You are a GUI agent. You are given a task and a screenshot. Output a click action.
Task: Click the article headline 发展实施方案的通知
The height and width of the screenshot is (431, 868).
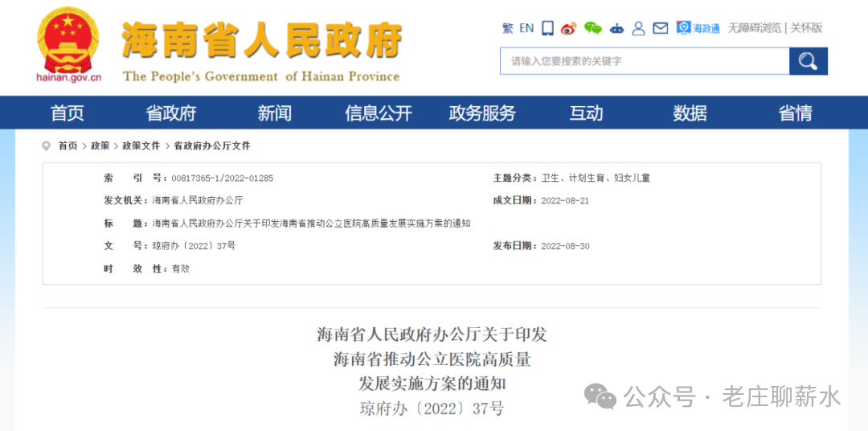click(432, 384)
